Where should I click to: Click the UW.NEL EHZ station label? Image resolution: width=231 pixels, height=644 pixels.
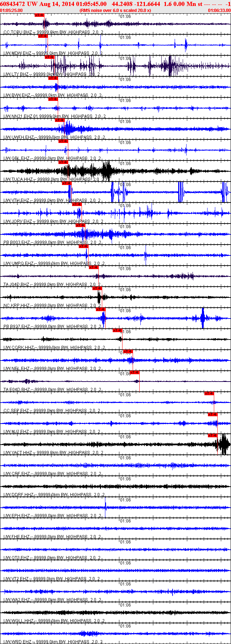tap(16, 369)
